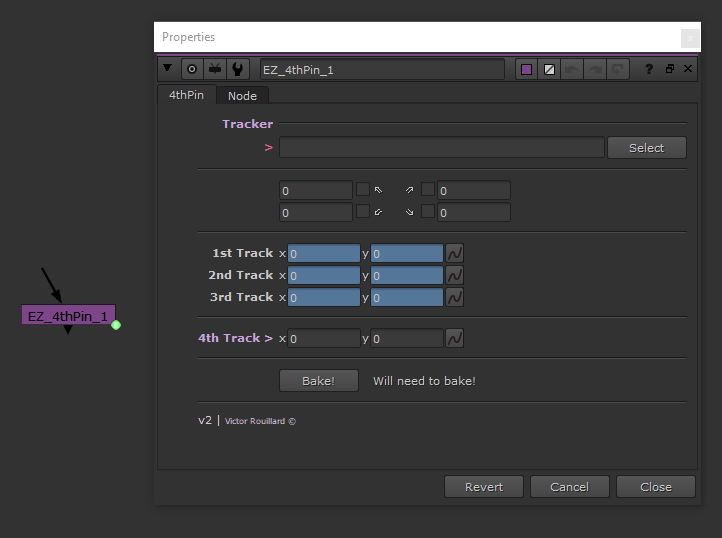This screenshot has width=722, height=538.
Task: Click the 4th Track animation curve icon
Action: pos(454,339)
